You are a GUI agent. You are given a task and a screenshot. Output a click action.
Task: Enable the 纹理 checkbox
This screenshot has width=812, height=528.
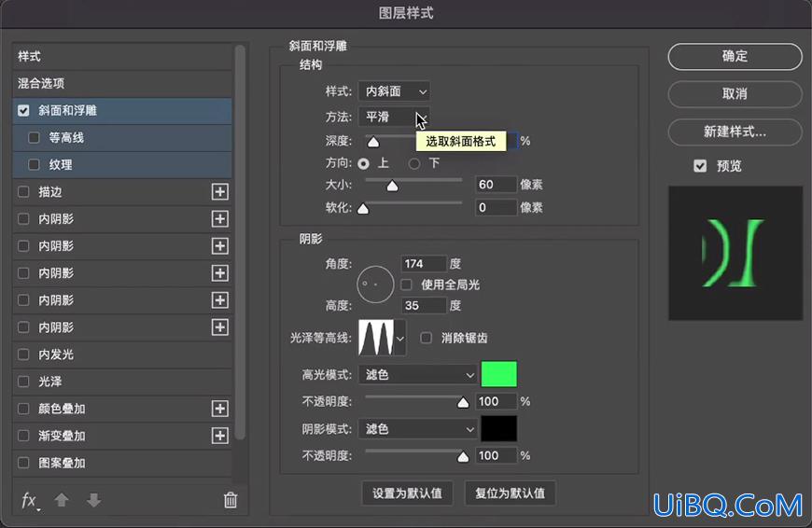[34, 164]
